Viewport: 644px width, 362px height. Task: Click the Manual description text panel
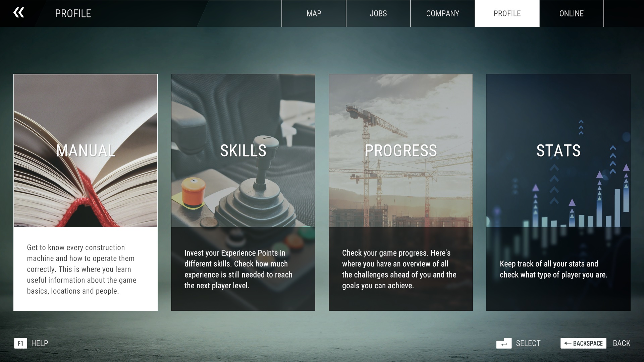(82, 269)
